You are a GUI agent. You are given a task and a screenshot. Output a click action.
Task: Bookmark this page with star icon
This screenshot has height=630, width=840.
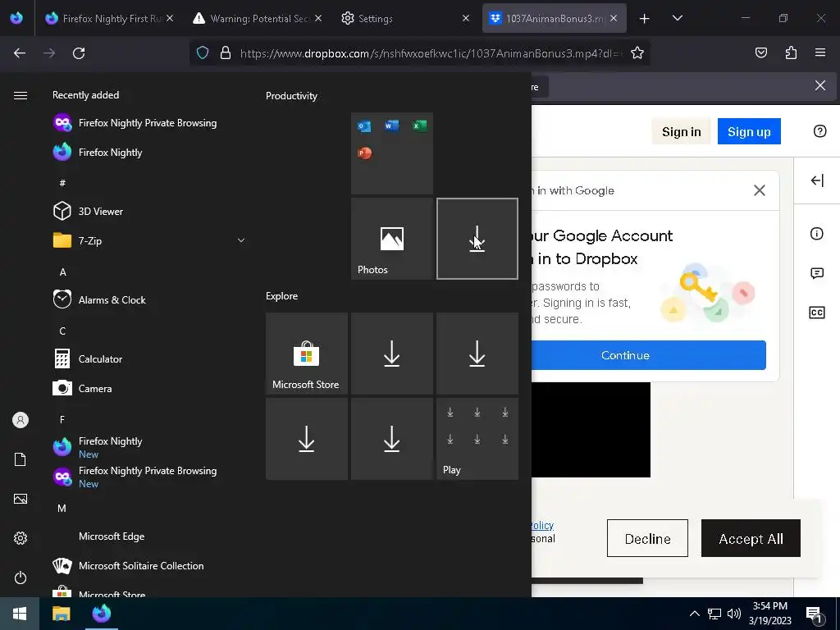(x=637, y=53)
